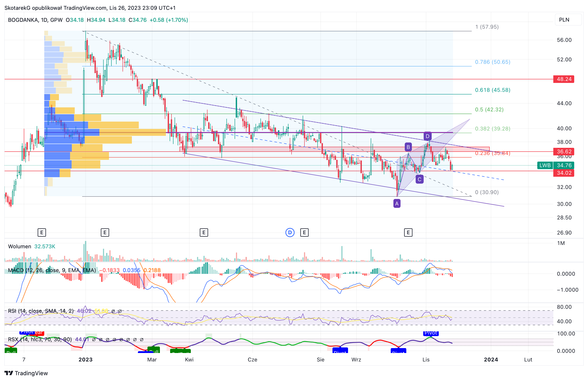Viewport: 588px width, 381px height.
Task: Click the 0.618 (45.58) Fibonacci level label
Action: [x=492, y=90]
